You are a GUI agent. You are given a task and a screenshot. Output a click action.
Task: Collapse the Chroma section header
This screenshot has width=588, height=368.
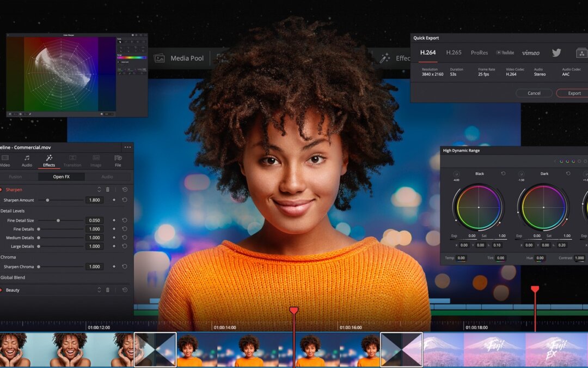point(8,257)
